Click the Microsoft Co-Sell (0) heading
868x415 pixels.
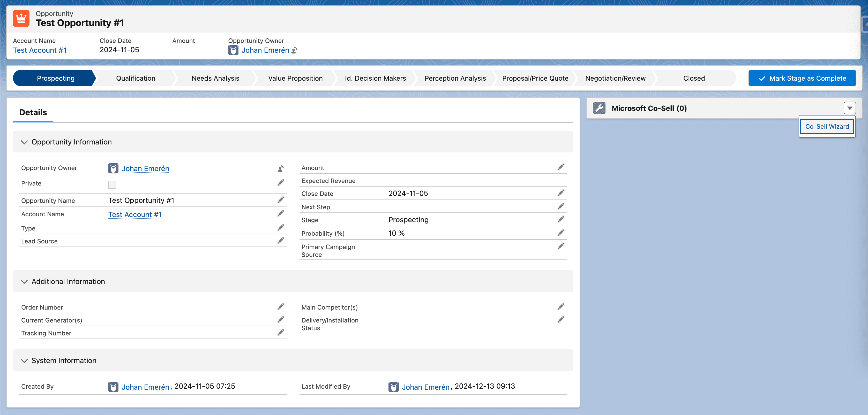tap(649, 108)
